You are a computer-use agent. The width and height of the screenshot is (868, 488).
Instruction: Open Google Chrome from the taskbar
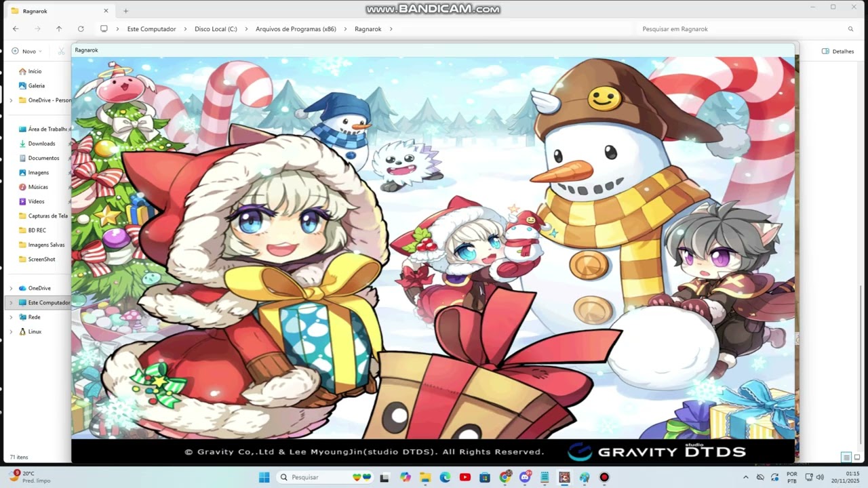pyautogui.click(x=505, y=477)
